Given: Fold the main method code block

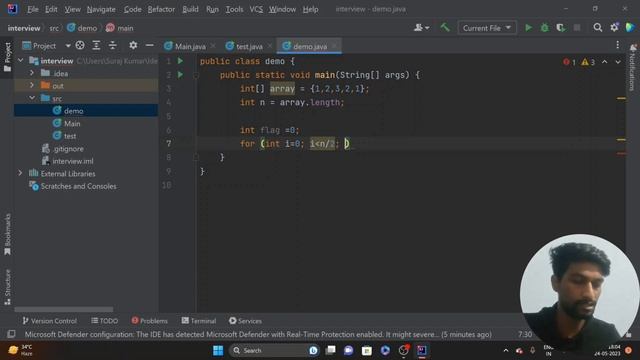Looking at the screenshot, I should (x=196, y=75).
